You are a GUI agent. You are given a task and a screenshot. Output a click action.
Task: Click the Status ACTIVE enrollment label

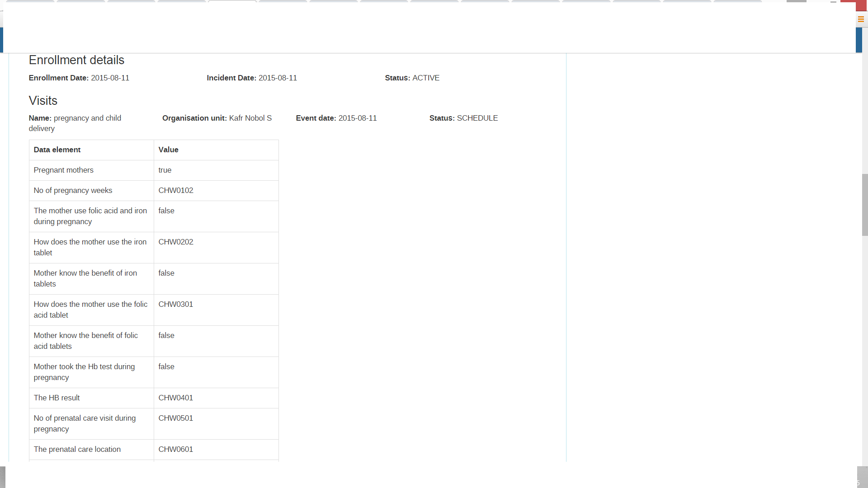pos(412,78)
